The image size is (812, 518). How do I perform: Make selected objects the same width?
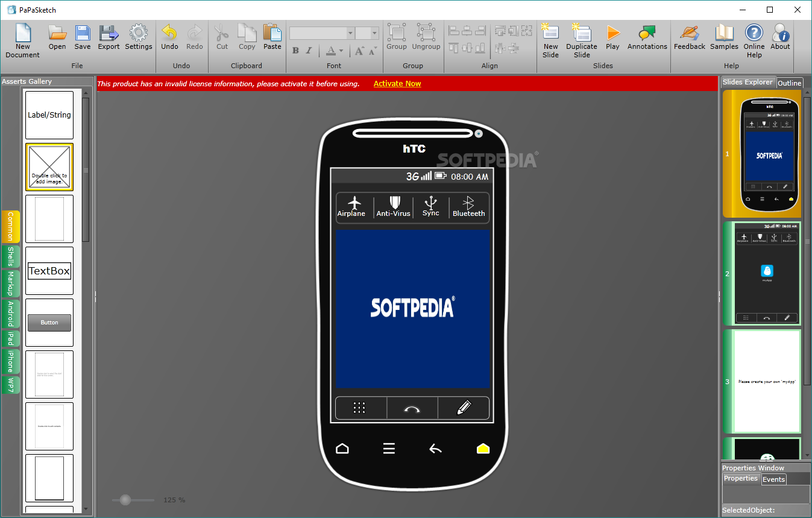(500, 31)
